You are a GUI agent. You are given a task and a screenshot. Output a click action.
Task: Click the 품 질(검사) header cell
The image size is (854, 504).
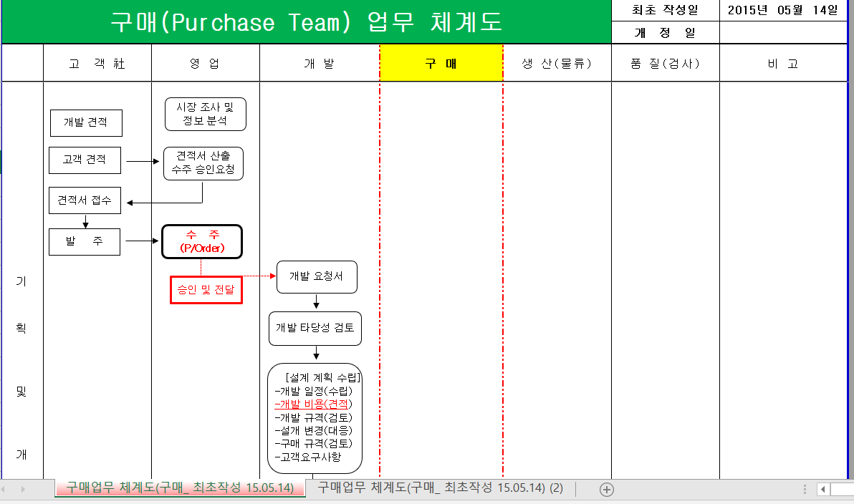pyautogui.click(x=665, y=63)
